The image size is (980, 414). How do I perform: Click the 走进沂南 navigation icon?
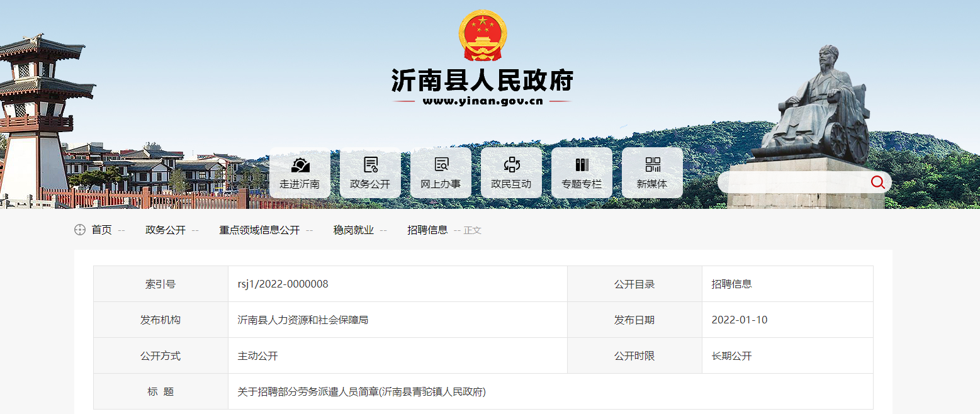click(x=300, y=165)
